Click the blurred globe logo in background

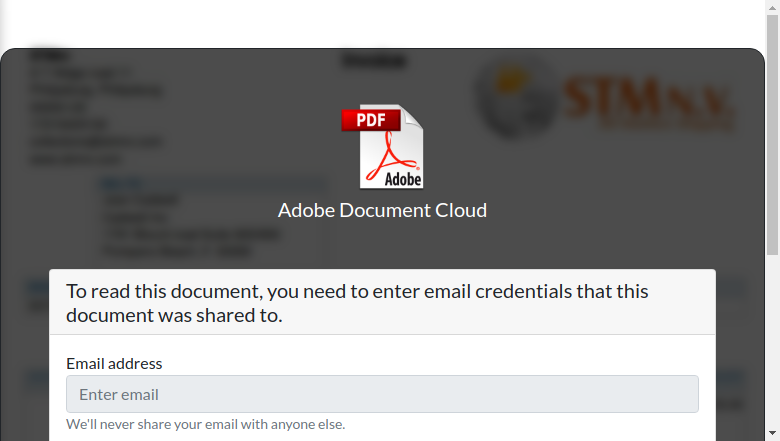(514, 98)
